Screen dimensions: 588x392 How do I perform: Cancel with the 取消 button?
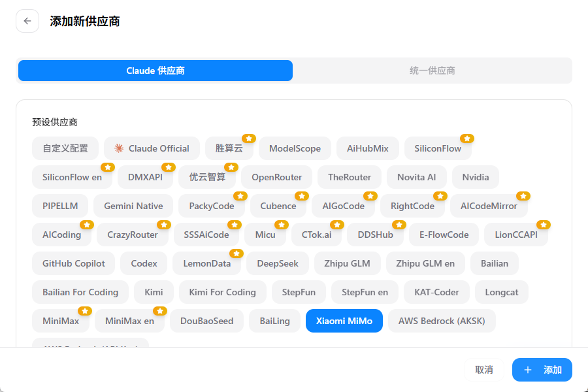[x=483, y=370]
